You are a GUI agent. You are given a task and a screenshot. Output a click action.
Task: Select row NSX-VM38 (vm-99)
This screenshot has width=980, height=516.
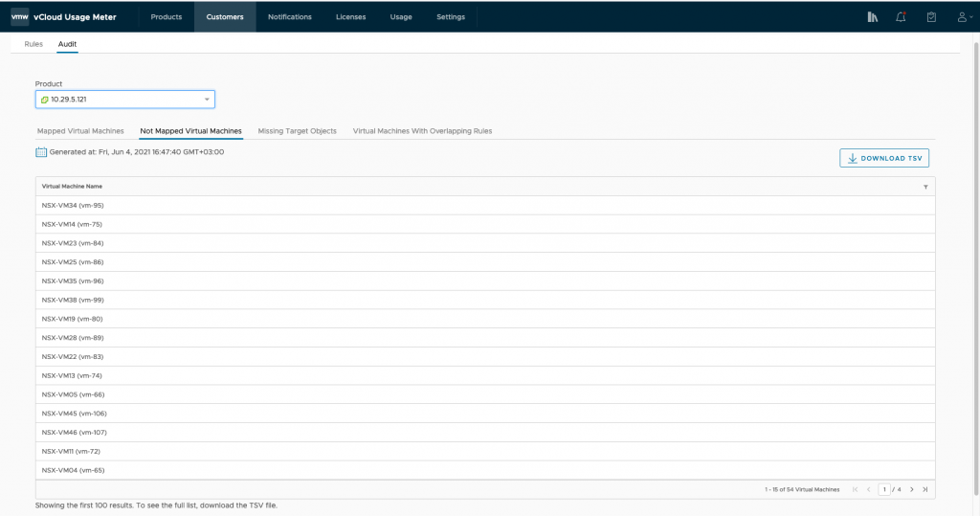pos(485,300)
